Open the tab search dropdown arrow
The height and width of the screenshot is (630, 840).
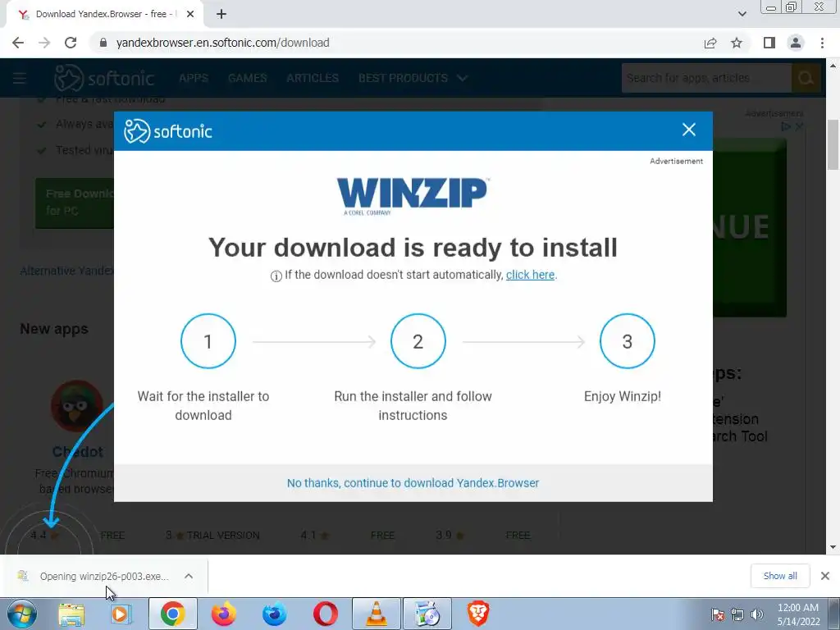point(742,14)
